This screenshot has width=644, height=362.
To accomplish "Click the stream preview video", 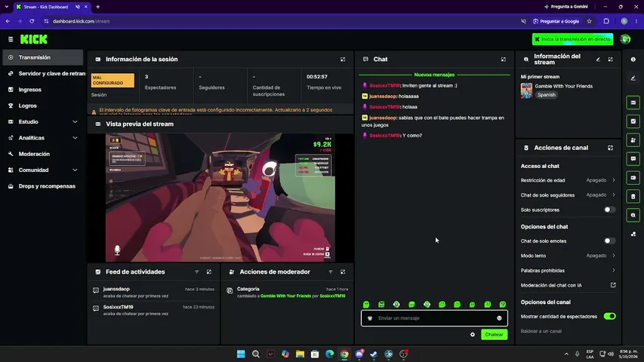I will 220,198.
